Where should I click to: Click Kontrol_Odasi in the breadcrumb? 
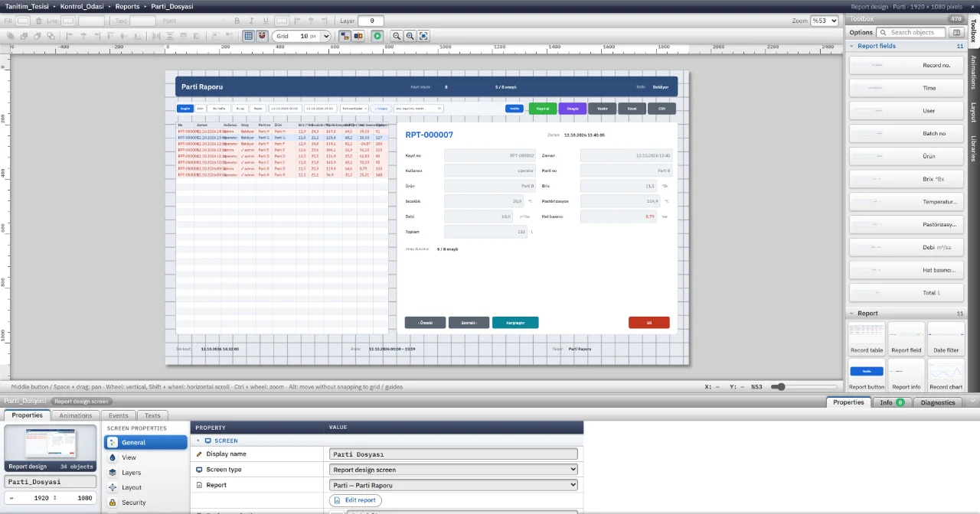coord(82,6)
